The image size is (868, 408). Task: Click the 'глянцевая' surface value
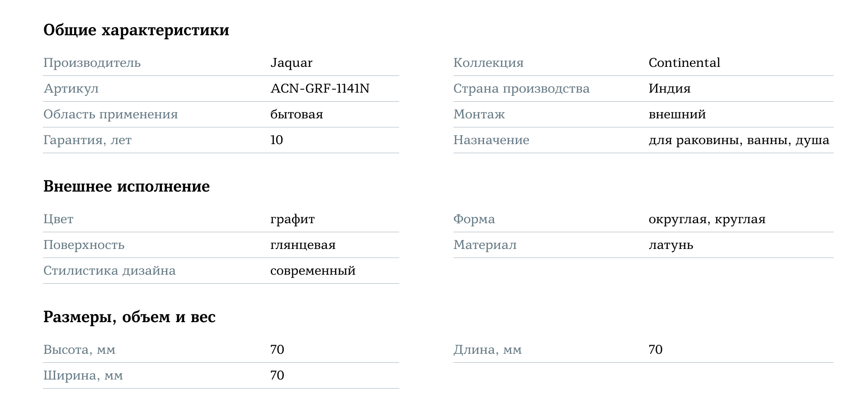coord(303,245)
